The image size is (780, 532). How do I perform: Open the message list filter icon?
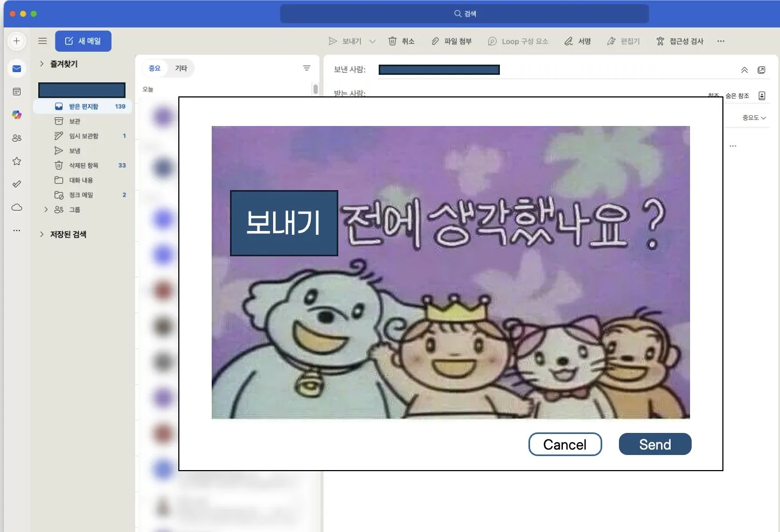[307, 68]
